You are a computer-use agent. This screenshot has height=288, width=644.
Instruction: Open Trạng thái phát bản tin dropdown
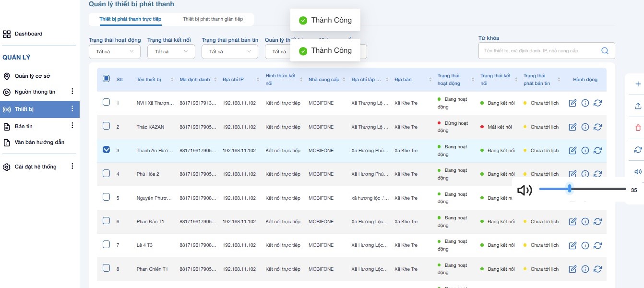click(230, 51)
